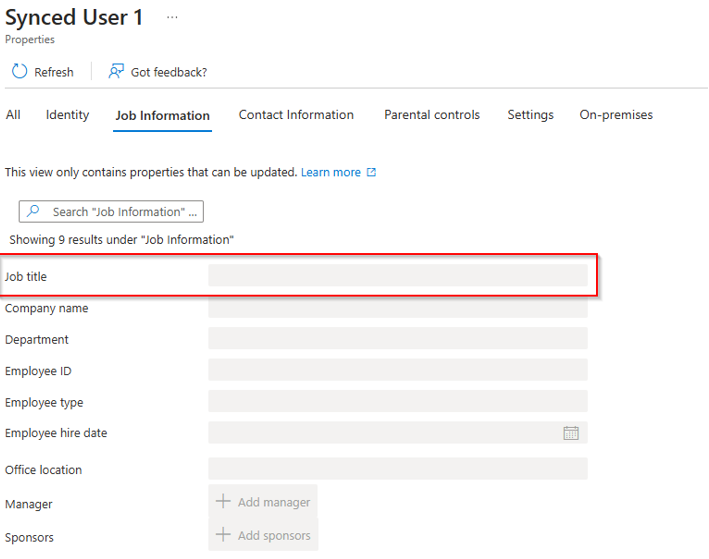Screen dimensions: 709x559
Task: Click the external link icon after Learn more
Action: pyautogui.click(x=372, y=172)
